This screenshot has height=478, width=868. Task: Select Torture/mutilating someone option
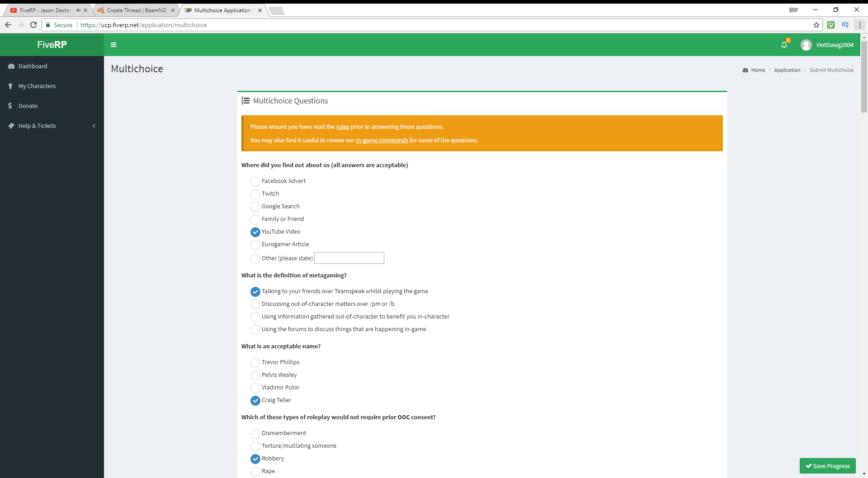point(255,446)
